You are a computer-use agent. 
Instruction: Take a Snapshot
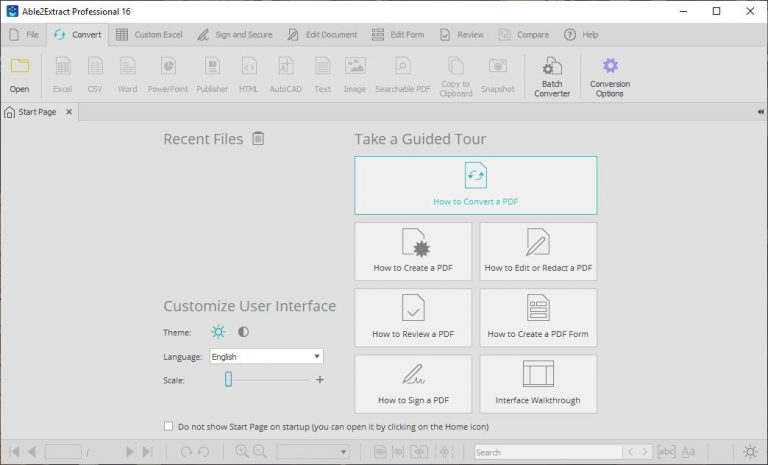point(498,75)
